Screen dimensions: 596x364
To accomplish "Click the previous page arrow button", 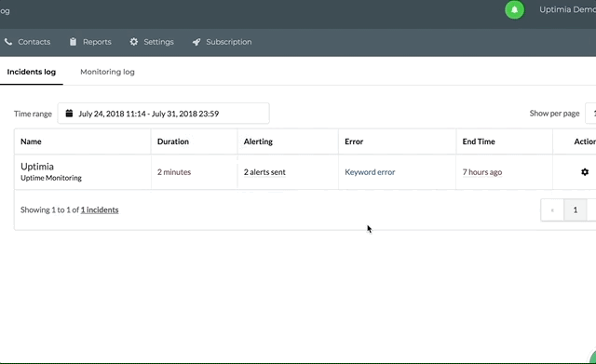I will point(552,209).
